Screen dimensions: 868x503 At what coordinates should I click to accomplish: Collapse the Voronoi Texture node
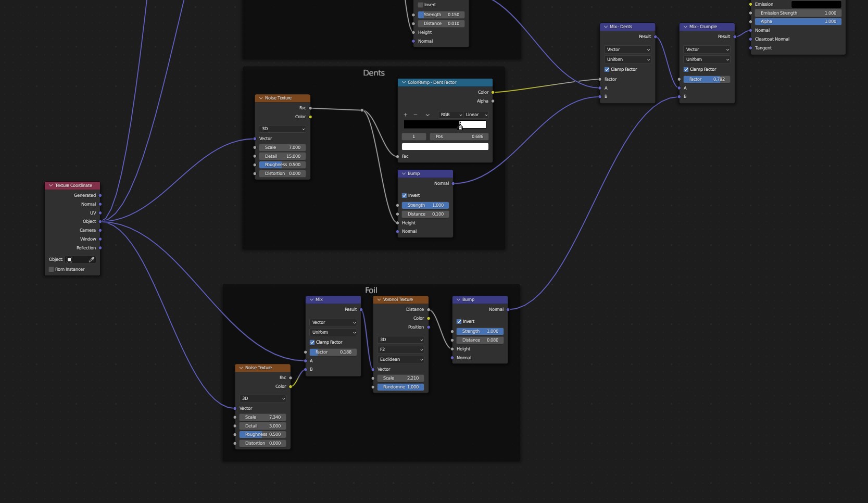point(379,299)
